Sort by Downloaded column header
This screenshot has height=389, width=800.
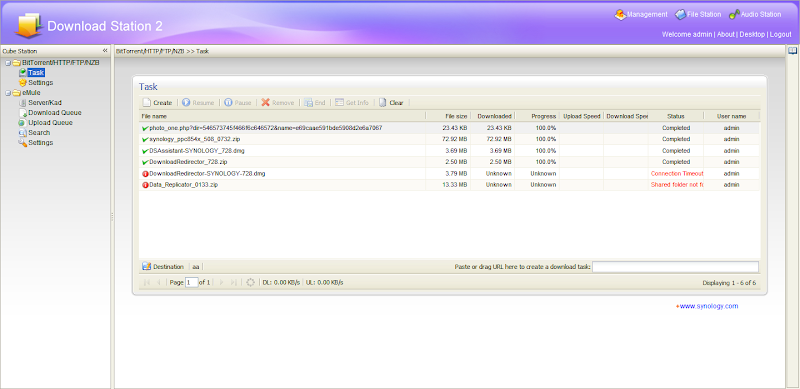point(492,116)
